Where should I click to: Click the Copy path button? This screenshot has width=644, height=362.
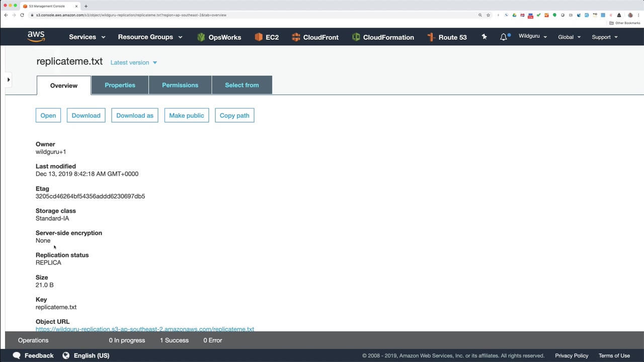tap(234, 116)
